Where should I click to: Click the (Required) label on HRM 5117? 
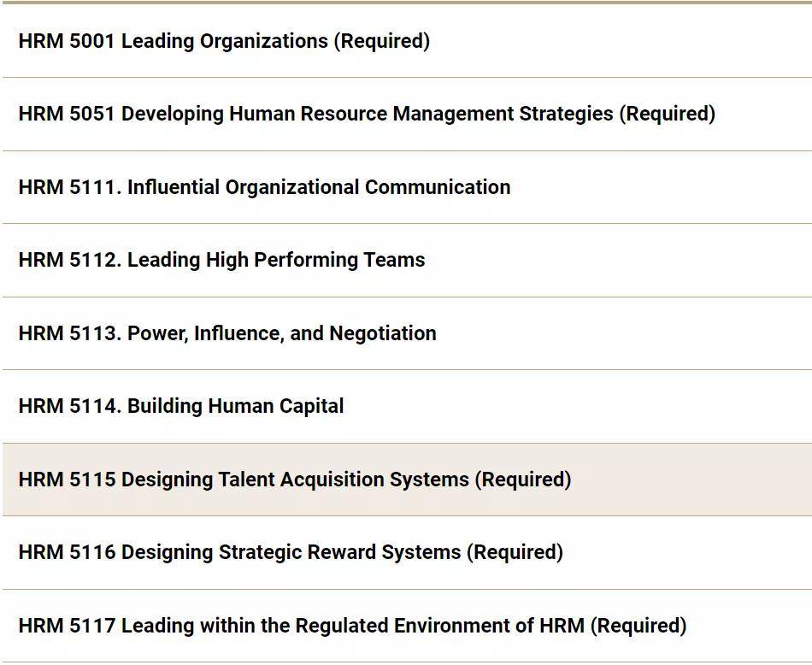638,626
